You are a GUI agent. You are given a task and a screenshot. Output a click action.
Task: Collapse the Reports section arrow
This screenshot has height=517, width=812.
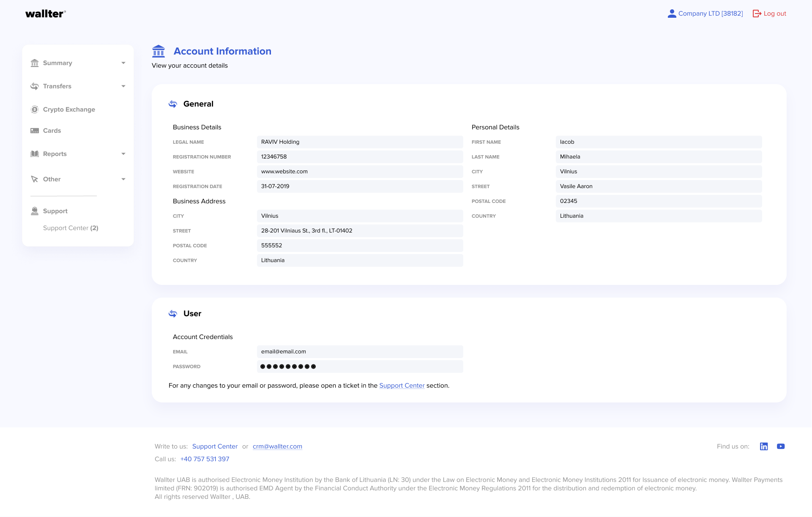click(x=123, y=153)
